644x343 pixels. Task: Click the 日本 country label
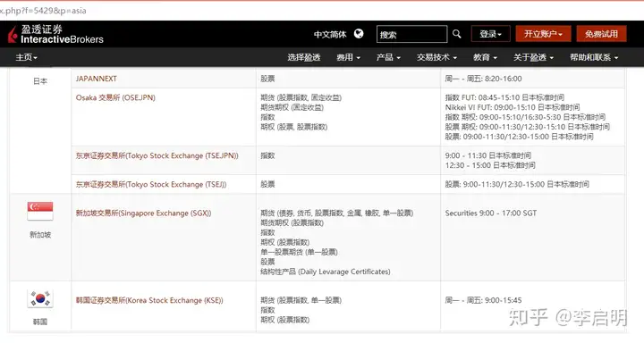(40, 81)
